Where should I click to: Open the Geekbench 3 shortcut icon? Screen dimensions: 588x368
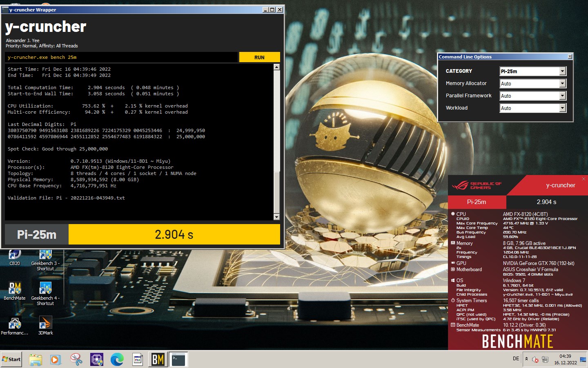coord(45,260)
